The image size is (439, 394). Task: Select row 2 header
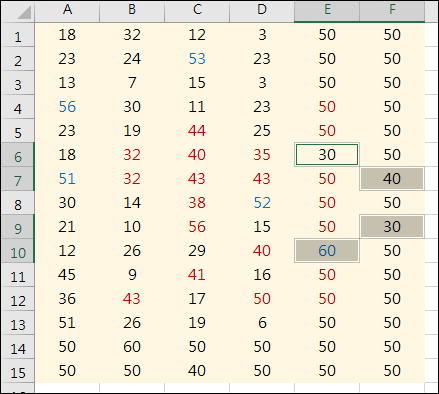(x=18, y=59)
